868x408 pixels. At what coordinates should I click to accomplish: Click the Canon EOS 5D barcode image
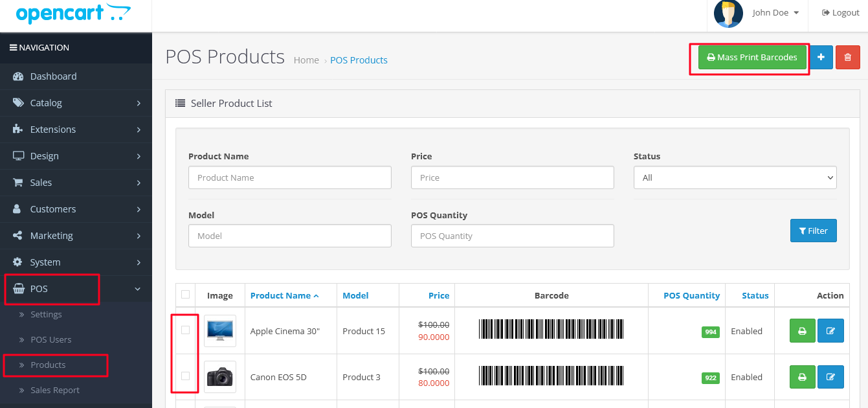click(x=551, y=376)
